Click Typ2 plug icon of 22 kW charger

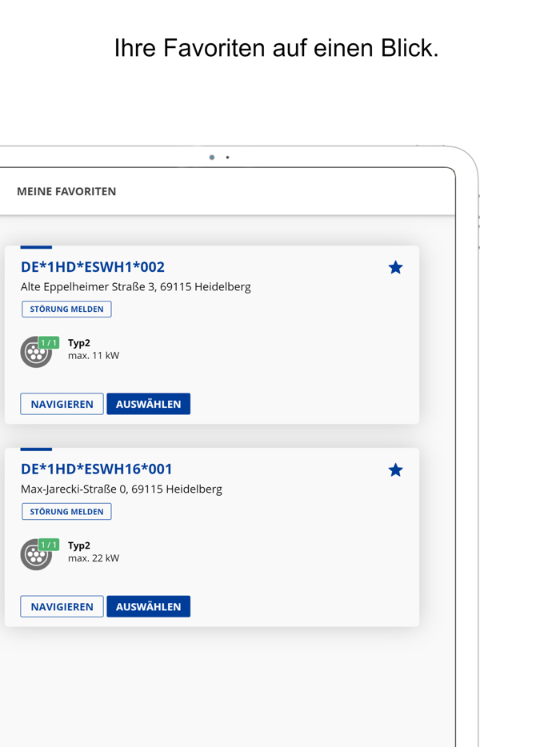click(x=36, y=555)
